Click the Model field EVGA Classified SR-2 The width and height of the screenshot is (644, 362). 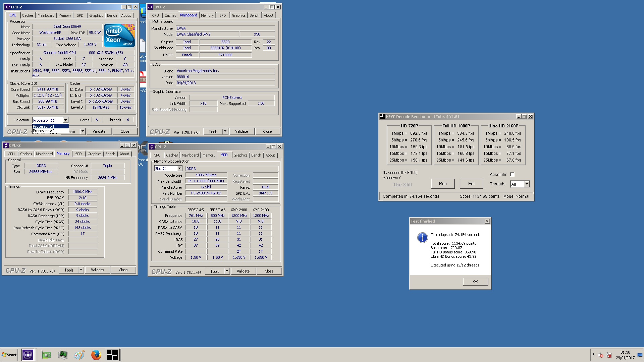click(207, 34)
